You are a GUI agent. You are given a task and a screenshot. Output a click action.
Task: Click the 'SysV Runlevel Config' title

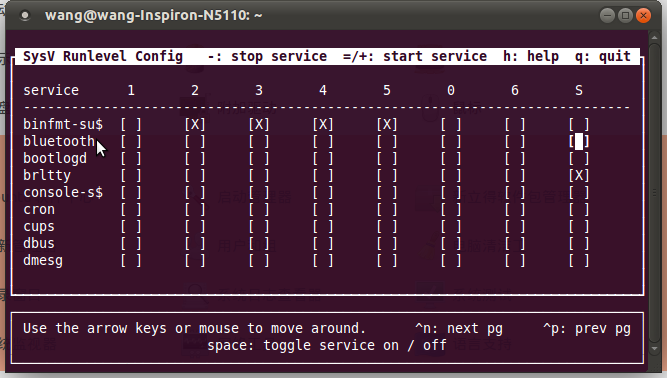103,57
